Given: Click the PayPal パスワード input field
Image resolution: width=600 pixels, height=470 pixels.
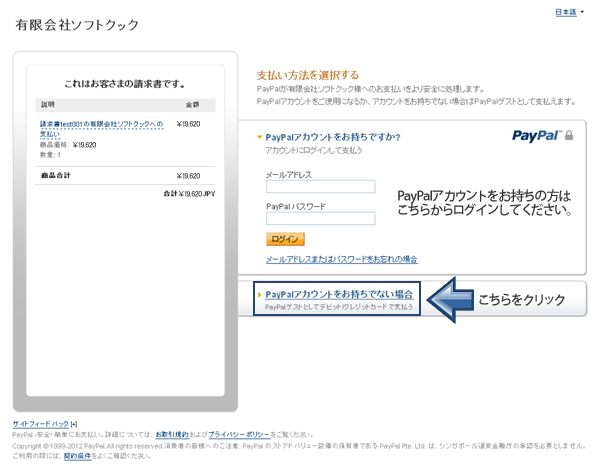Looking at the screenshot, I should coord(320,218).
